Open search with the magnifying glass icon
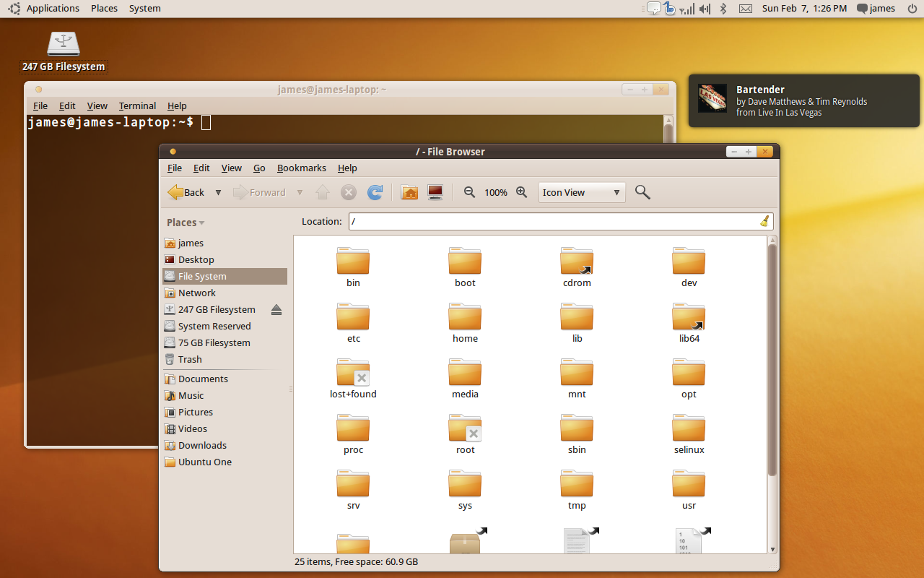The image size is (924, 578). tap(642, 192)
